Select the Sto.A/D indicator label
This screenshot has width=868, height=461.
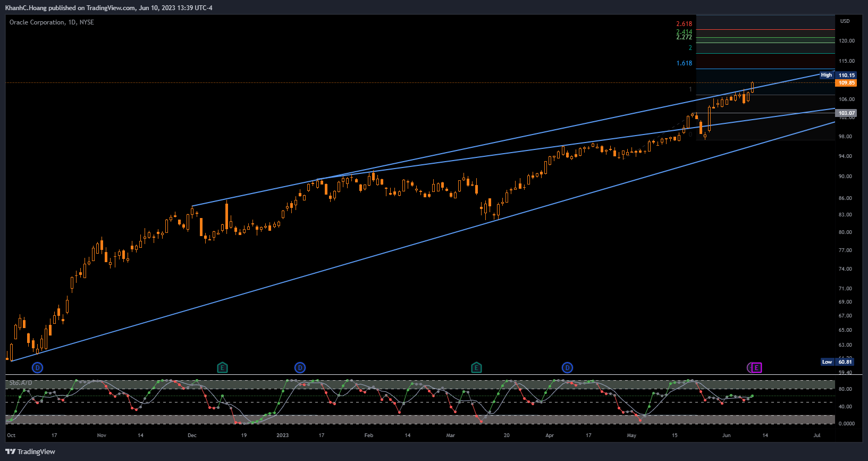pyautogui.click(x=21, y=383)
